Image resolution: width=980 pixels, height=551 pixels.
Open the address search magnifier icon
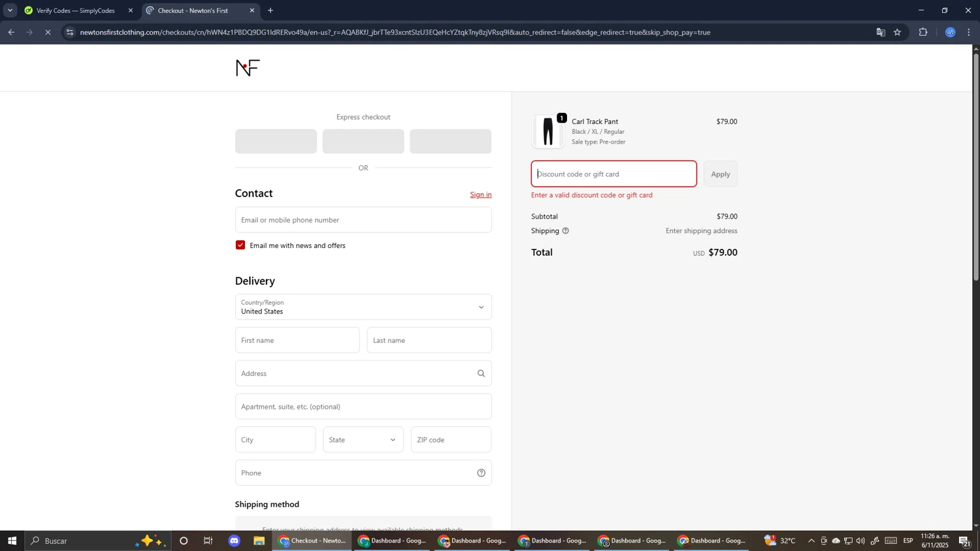[481, 373]
